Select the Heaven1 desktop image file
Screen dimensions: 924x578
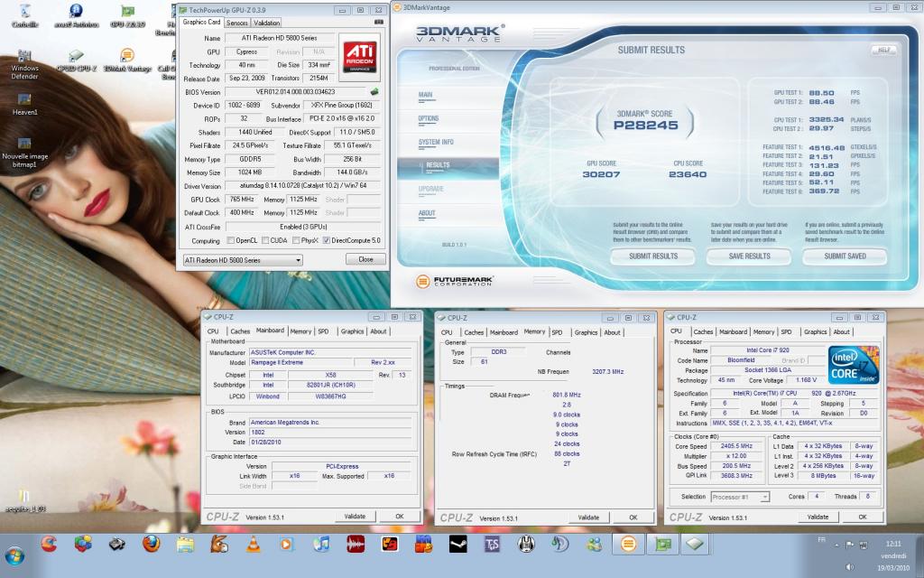[24, 103]
